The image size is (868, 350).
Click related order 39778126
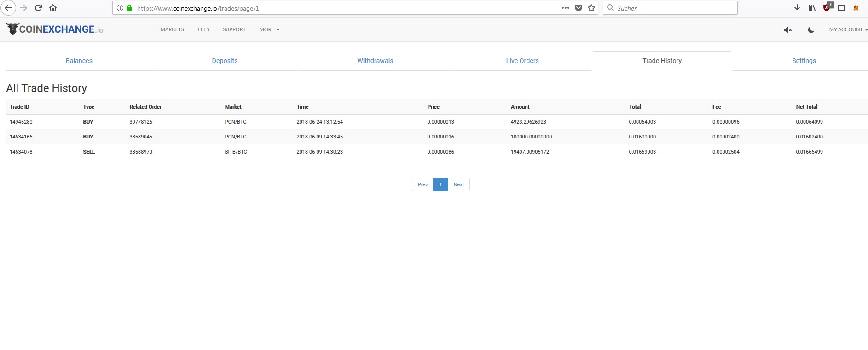141,122
